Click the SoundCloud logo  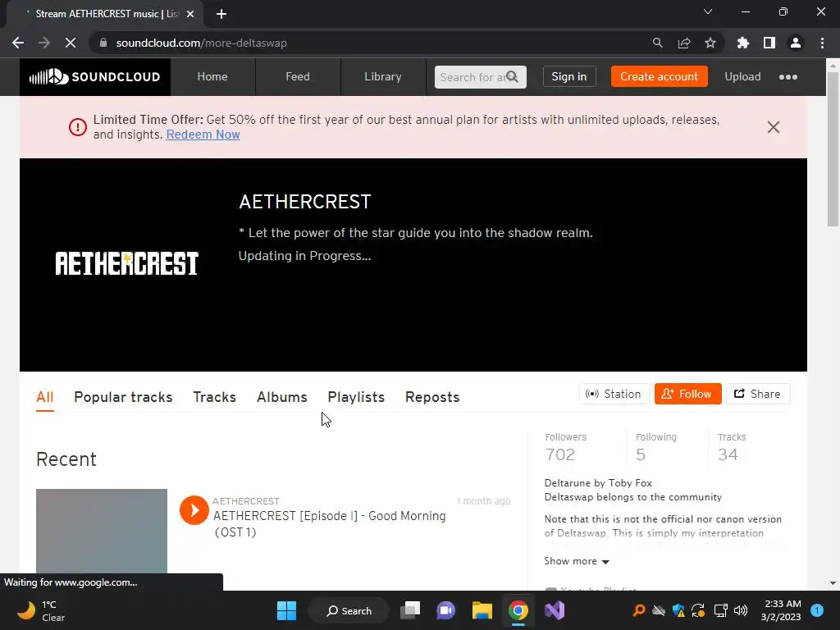tap(95, 76)
